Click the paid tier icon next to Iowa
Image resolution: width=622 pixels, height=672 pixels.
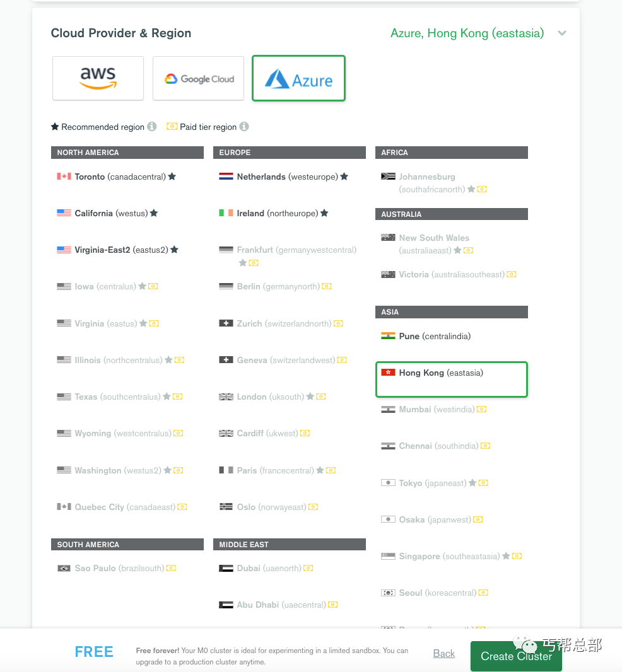(x=153, y=286)
